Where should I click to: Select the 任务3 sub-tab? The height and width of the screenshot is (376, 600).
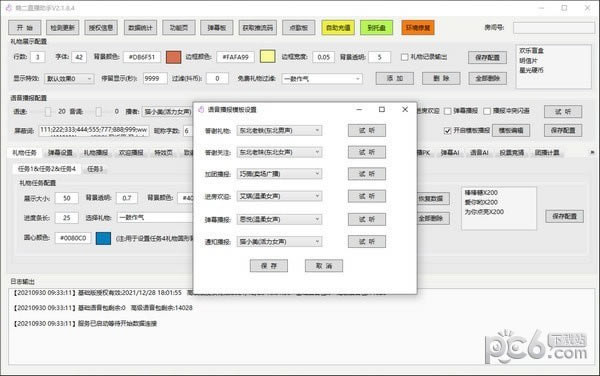coord(95,169)
